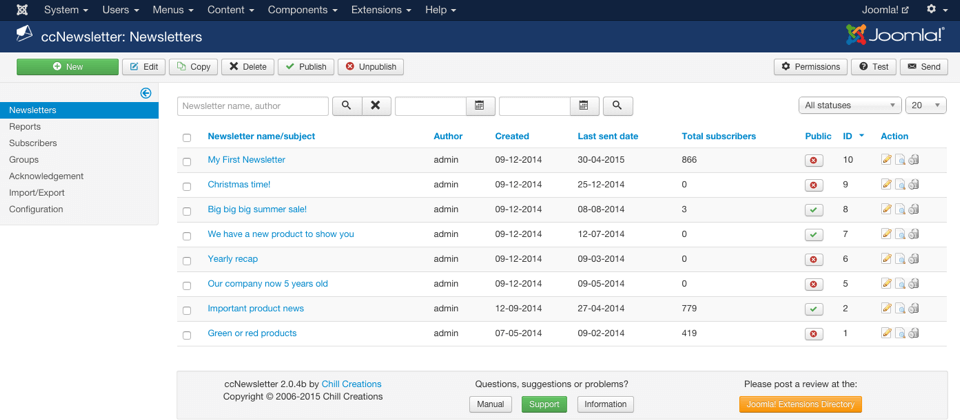
Task: Select the Send toolbar button
Action: (924, 67)
